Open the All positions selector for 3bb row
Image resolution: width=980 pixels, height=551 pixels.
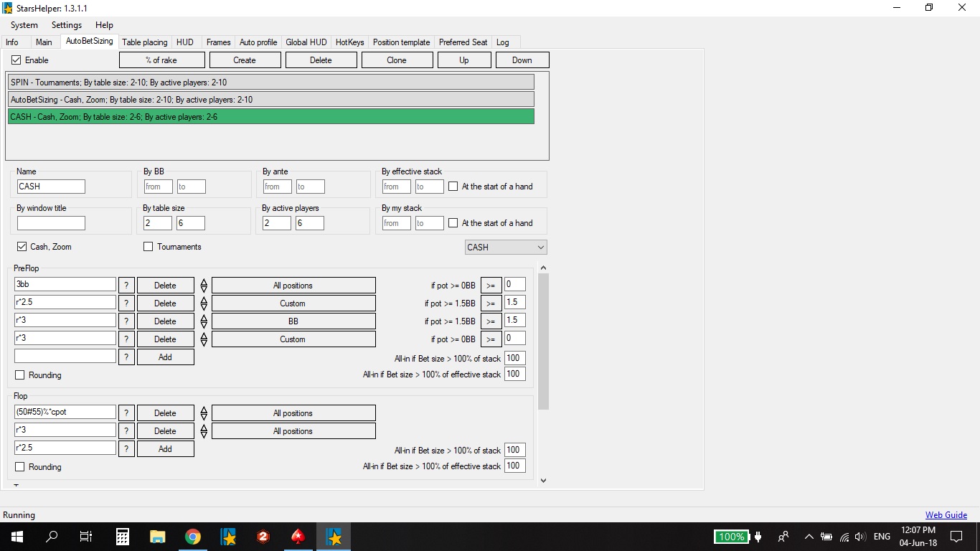[293, 286]
